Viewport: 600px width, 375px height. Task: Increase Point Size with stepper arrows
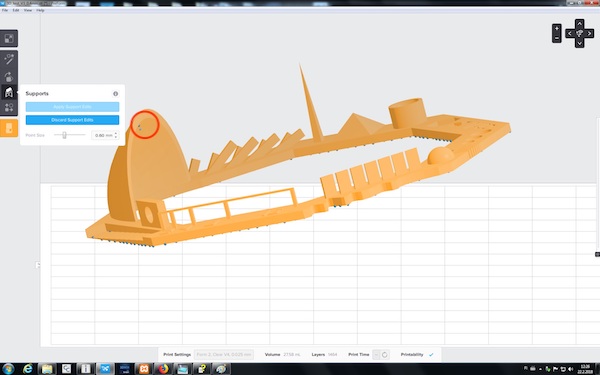(x=116, y=133)
